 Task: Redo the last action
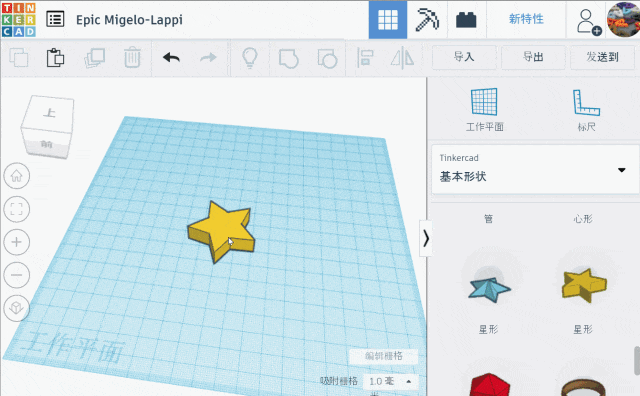208,58
